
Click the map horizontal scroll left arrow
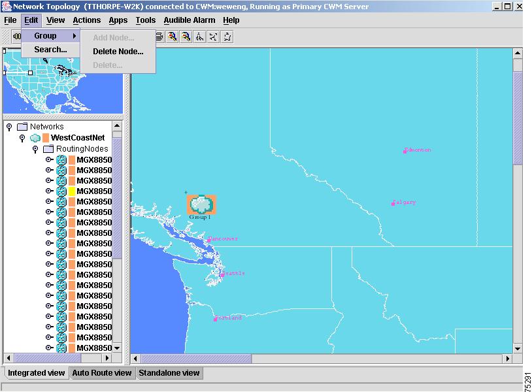pos(136,359)
